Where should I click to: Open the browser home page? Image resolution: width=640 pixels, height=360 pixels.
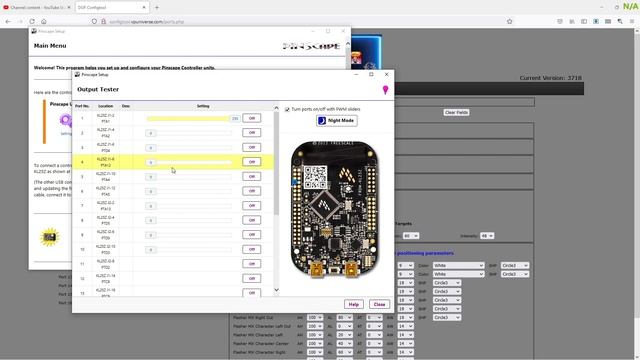pos(44,21)
